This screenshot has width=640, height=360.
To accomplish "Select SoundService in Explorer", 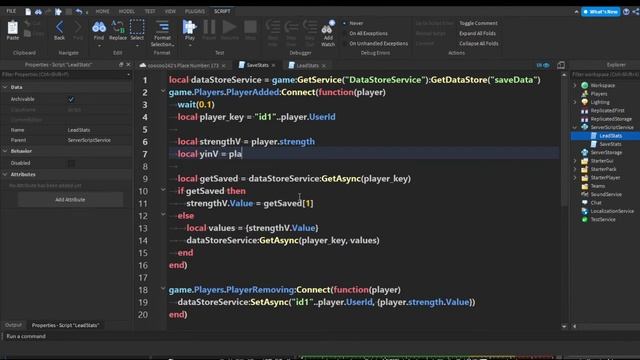I will point(606,195).
